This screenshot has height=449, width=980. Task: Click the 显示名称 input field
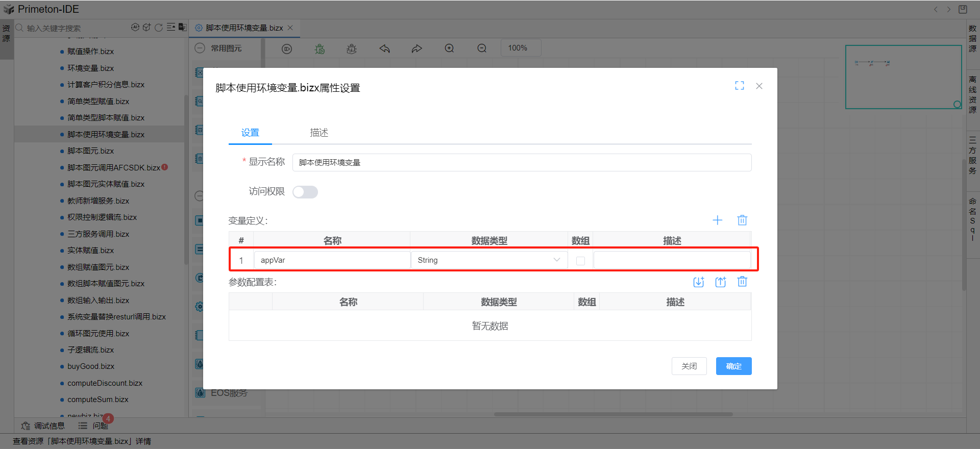click(x=521, y=162)
